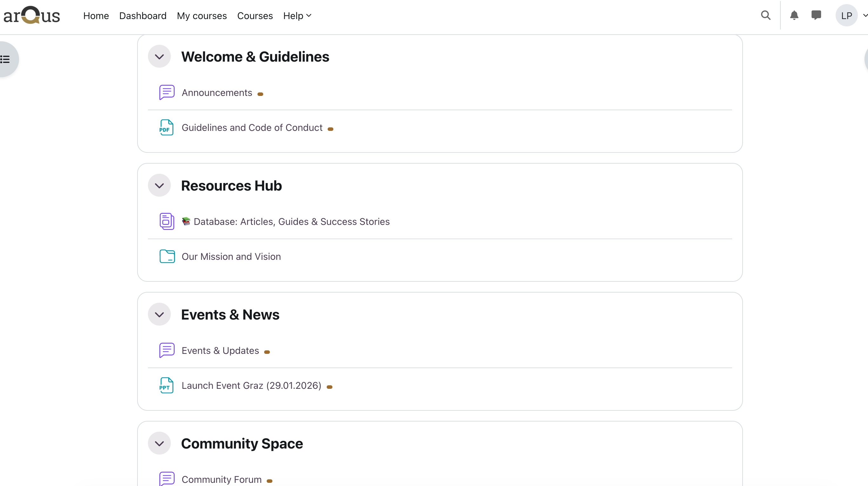868x486 pixels.
Task: Click the PDF icon for Guidelines
Action: click(166, 127)
